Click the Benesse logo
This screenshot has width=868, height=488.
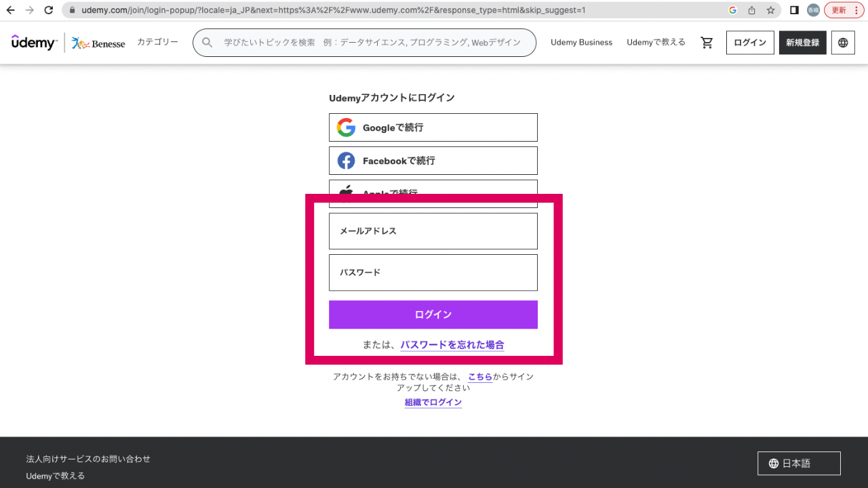pos(98,43)
